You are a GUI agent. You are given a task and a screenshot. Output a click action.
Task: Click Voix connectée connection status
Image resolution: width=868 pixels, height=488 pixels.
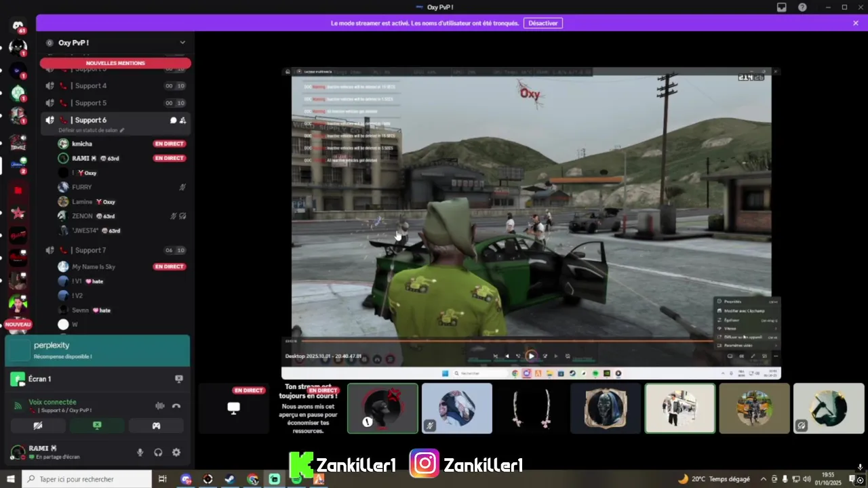52,402
